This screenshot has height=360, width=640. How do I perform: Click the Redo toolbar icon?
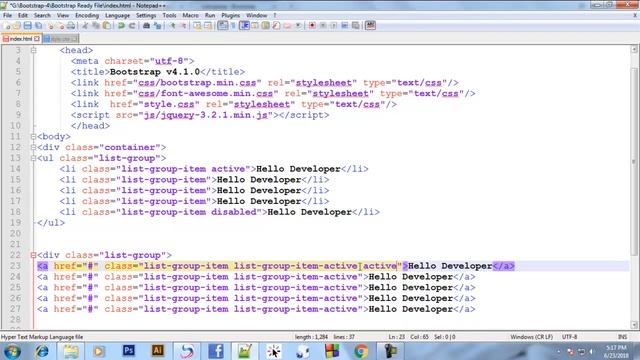[132, 26]
